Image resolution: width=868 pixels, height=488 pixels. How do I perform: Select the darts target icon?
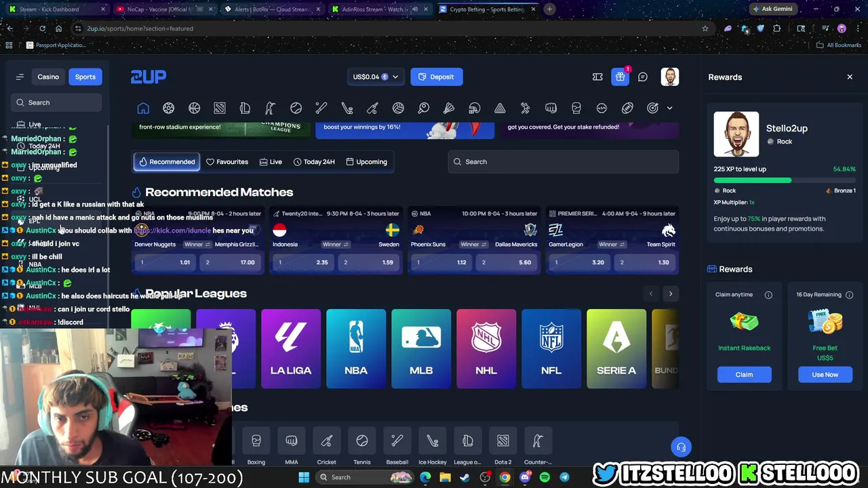coord(652,108)
